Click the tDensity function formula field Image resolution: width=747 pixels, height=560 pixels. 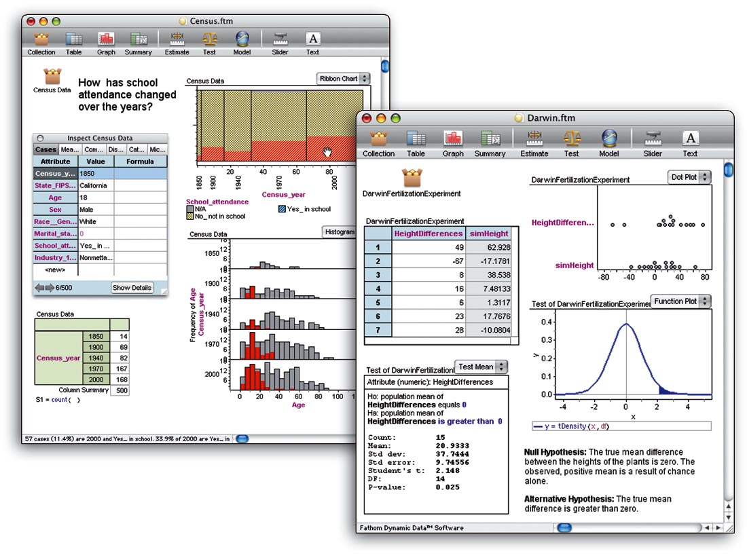[x=621, y=426]
